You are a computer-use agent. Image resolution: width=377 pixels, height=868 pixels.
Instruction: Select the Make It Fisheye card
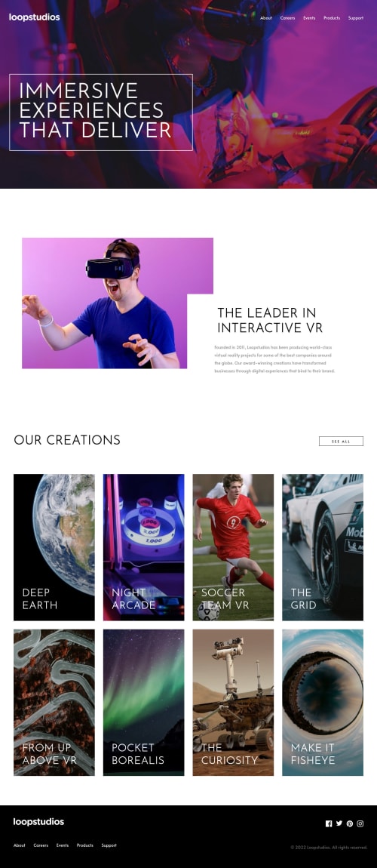pyautogui.click(x=323, y=702)
